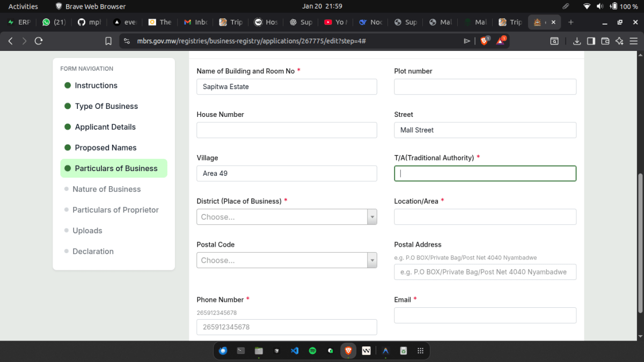Switch to the Inbox Gmail tab
Image resolution: width=644 pixels, height=362 pixels.
(195, 22)
